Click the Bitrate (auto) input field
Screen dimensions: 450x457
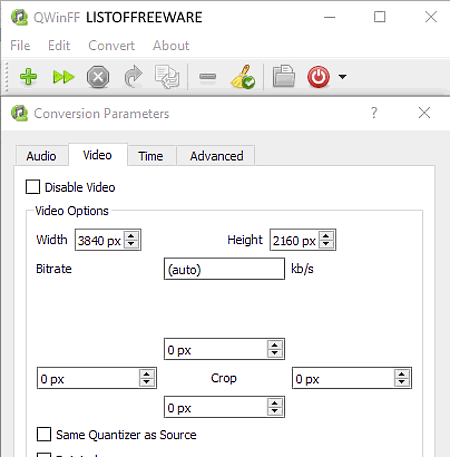(224, 269)
